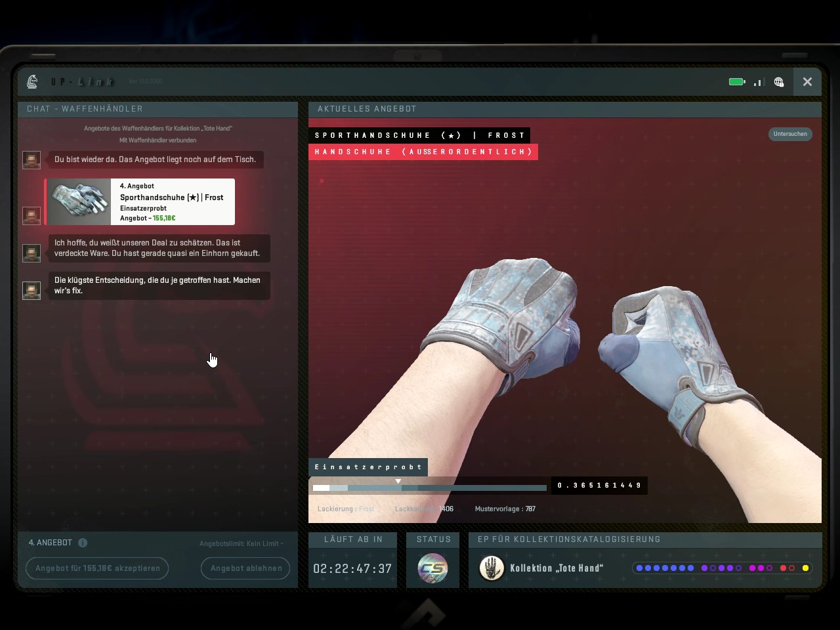Open the Tote Hand collection hand emblem
This screenshot has height=630, width=840.
[x=491, y=568]
